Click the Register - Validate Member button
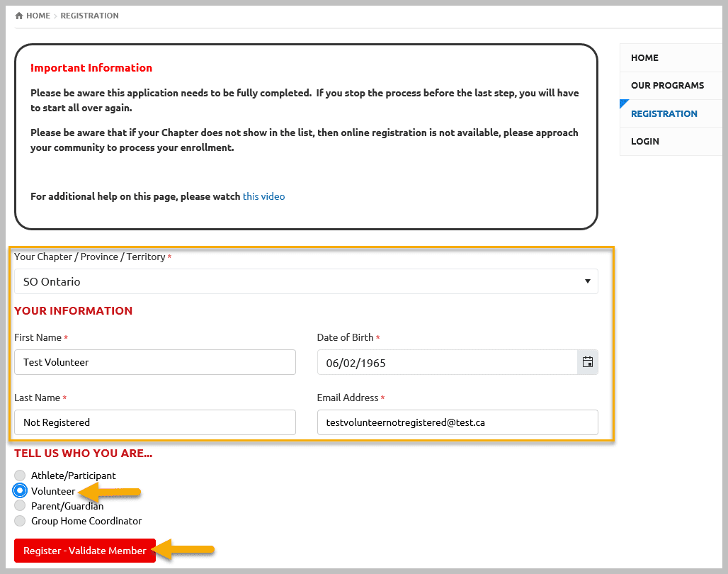Viewport: 728px width, 574px height. point(85,551)
